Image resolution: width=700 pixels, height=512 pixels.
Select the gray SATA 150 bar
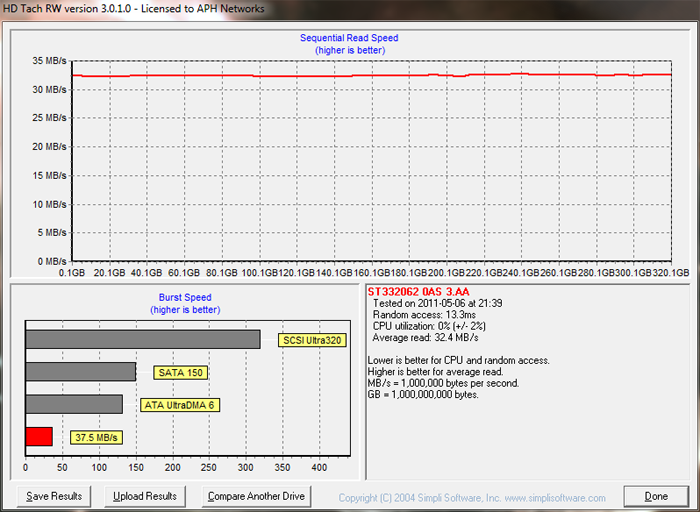(x=80, y=371)
